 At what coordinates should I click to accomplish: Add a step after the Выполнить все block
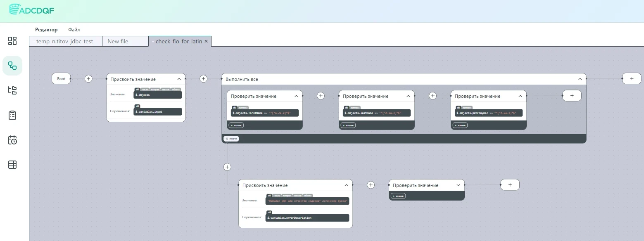click(x=632, y=78)
